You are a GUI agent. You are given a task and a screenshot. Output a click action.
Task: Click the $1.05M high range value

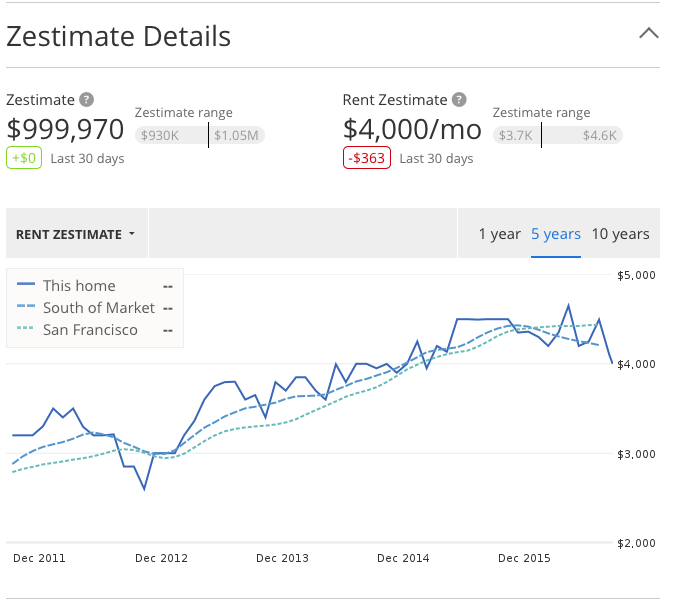(x=236, y=136)
